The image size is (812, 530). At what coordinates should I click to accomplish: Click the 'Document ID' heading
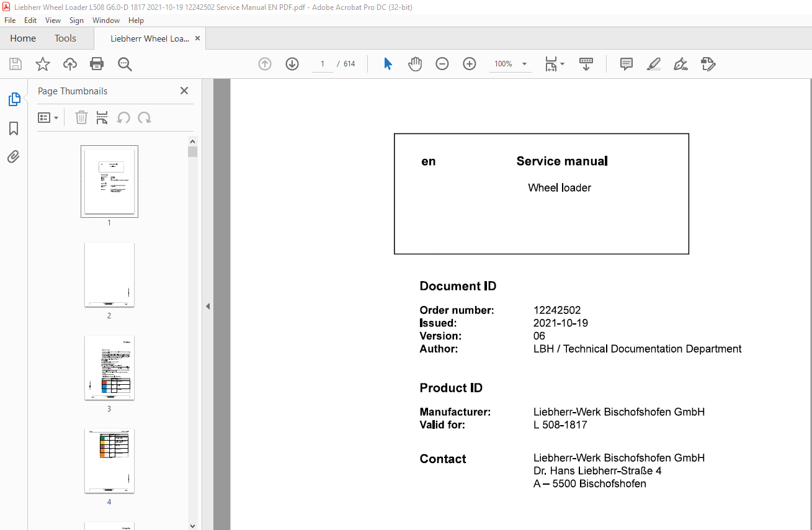point(458,286)
